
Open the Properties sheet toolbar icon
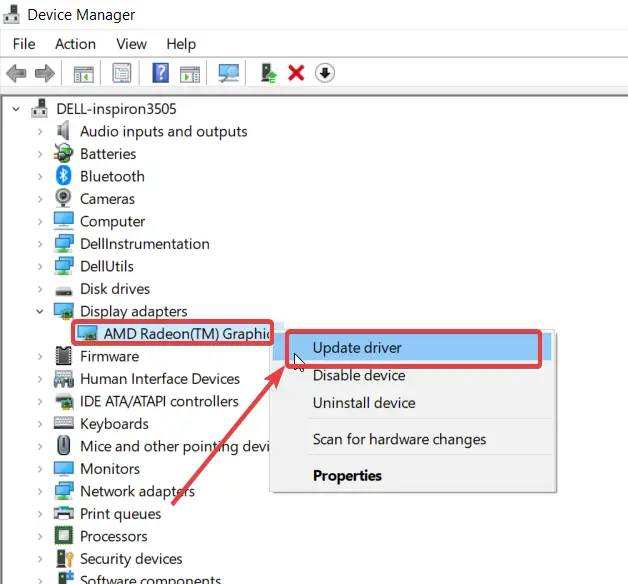(122, 73)
